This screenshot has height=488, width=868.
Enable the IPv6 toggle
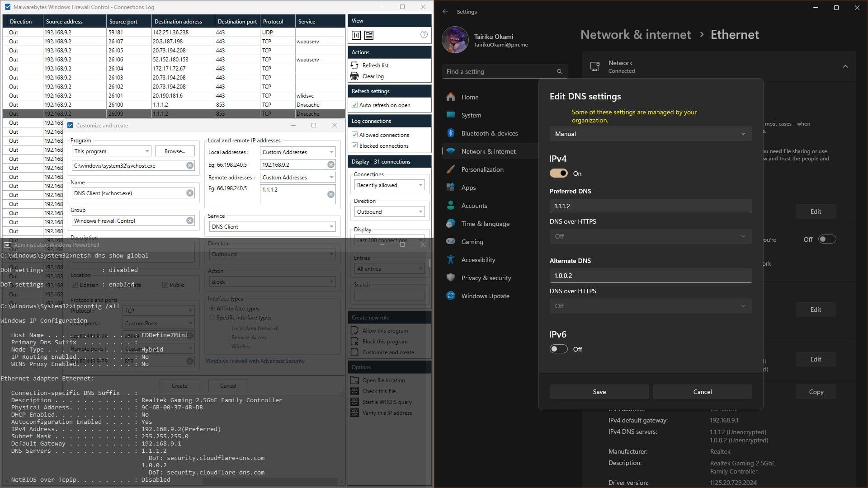point(558,349)
